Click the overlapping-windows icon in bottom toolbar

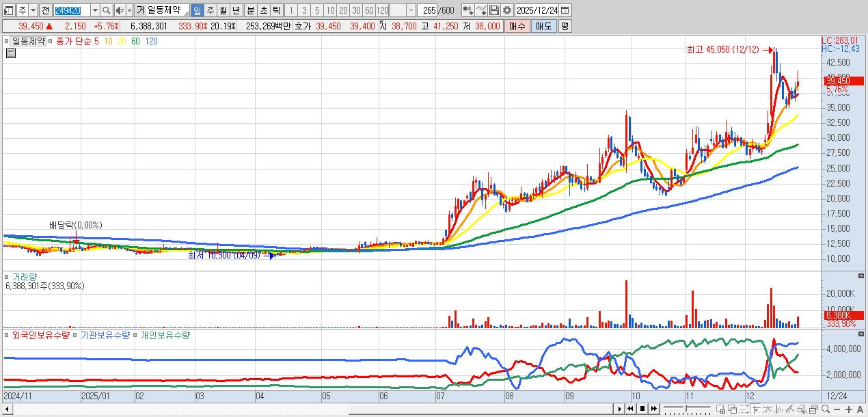pyautogui.click(x=732, y=409)
